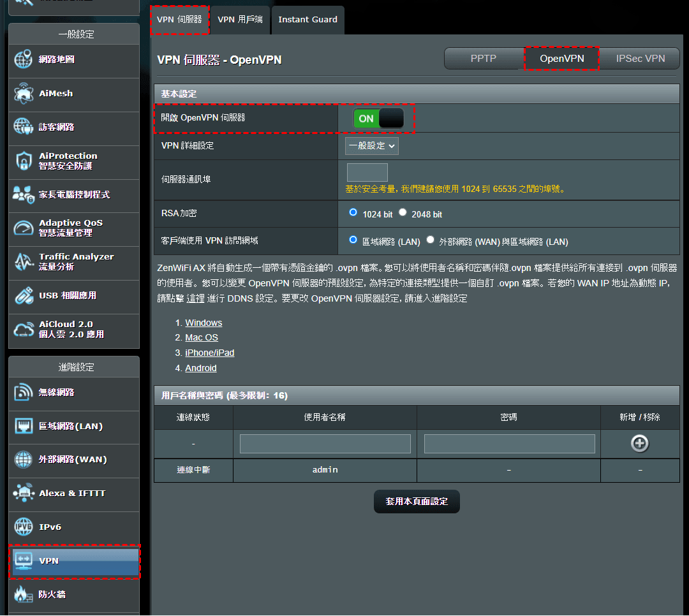This screenshot has width=689, height=616.
Task: Open the Windows setup guide link
Action: pos(204,323)
